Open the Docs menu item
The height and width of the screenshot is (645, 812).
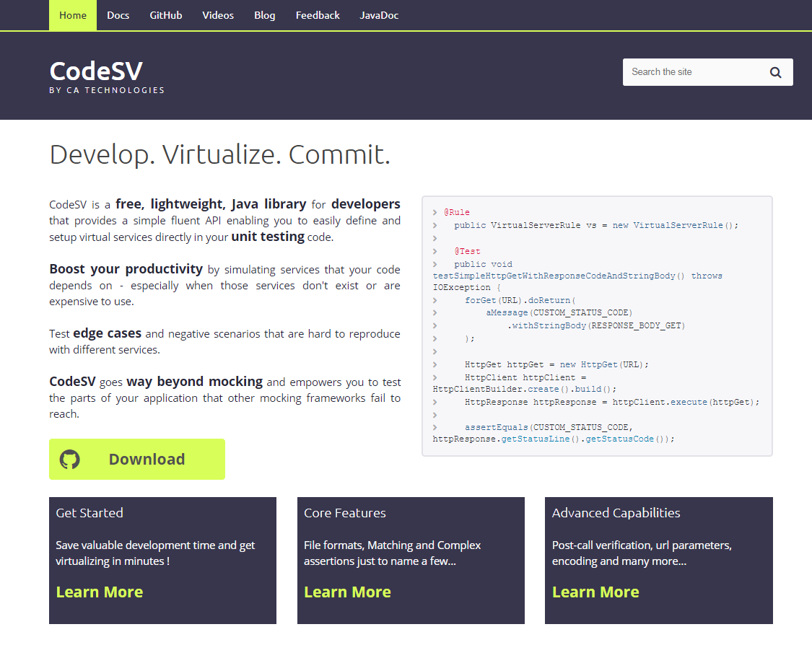tap(118, 16)
